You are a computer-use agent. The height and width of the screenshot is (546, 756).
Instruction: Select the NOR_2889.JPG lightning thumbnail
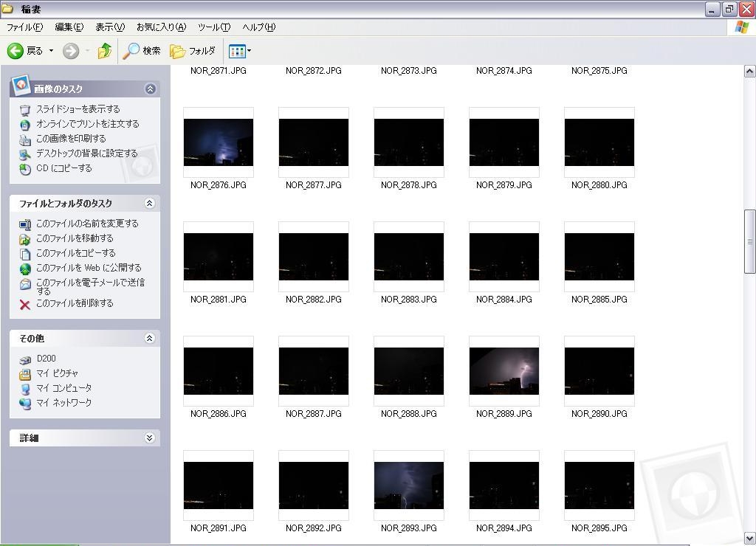504,371
